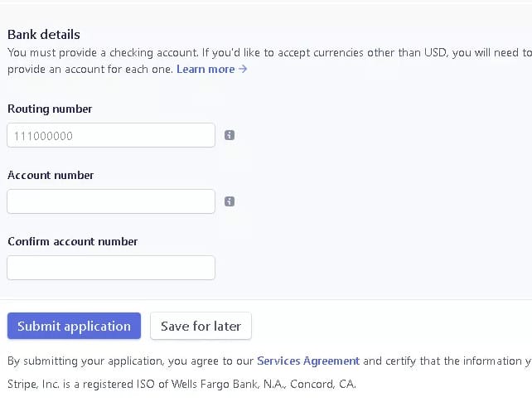Screen dimensions: 532x402
Task: Click the 111000000 placeholder text
Action: point(43,136)
